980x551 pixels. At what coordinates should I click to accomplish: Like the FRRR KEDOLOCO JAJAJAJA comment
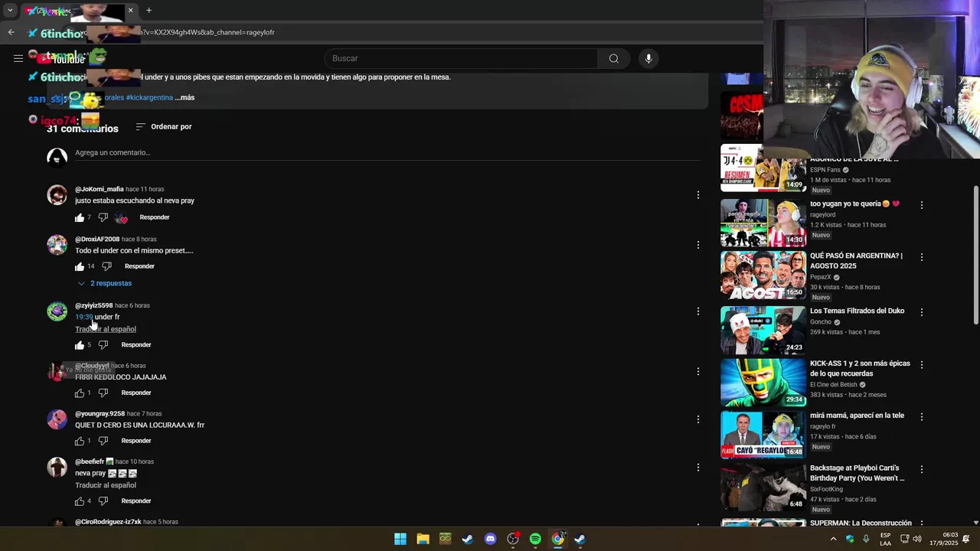pyautogui.click(x=80, y=393)
